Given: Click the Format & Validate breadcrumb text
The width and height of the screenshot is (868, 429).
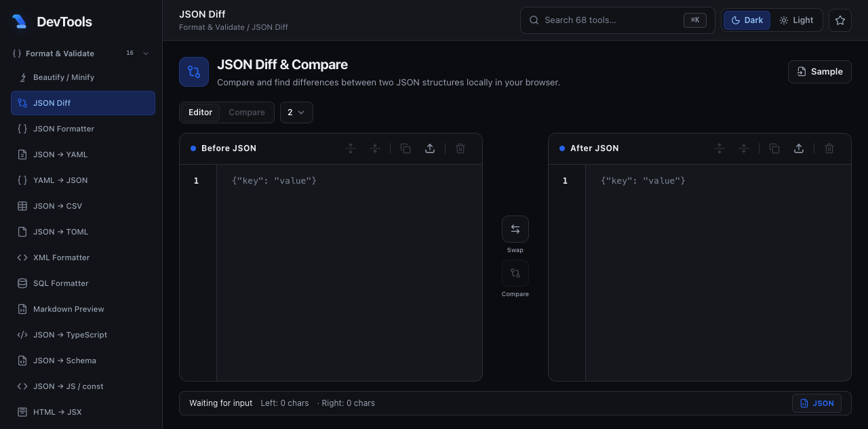Looking at the screenshot, I should coord(212,27).
